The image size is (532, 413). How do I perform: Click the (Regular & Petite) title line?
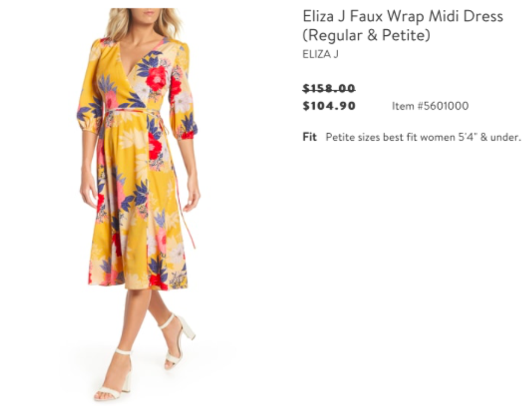click(x=366, y=35)
